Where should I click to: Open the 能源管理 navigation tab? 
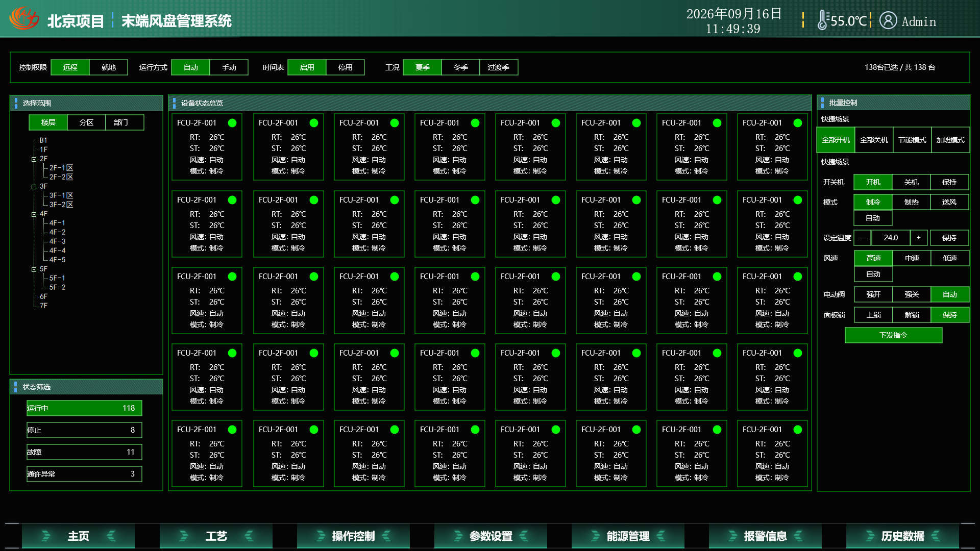[628, 536]
